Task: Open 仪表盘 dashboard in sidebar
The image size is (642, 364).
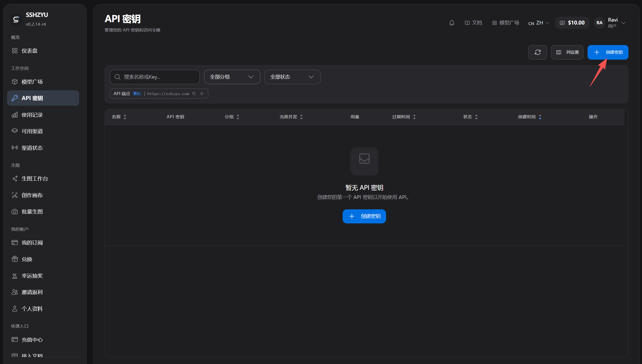Action: [x=43, y=51]
